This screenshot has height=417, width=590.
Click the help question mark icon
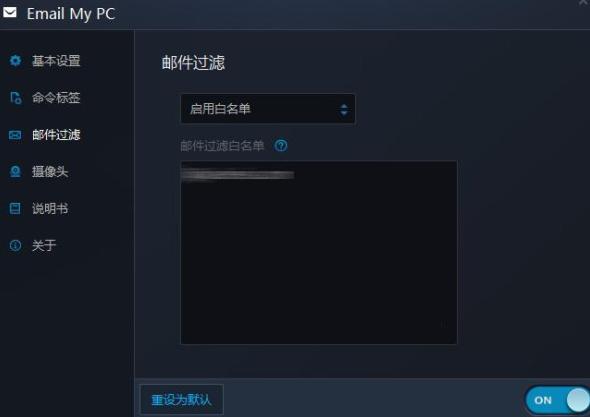(x=281, y=145)
